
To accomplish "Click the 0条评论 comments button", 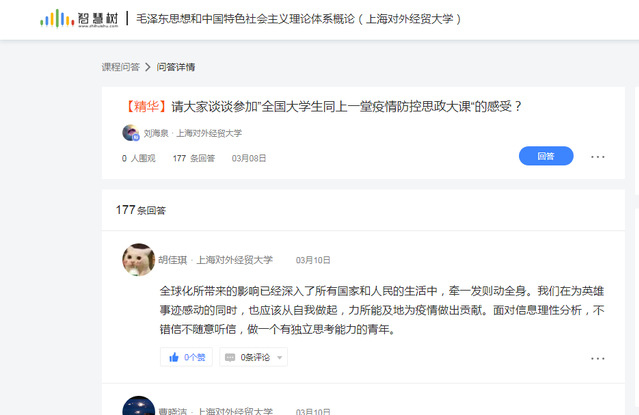I will (253, 357).
